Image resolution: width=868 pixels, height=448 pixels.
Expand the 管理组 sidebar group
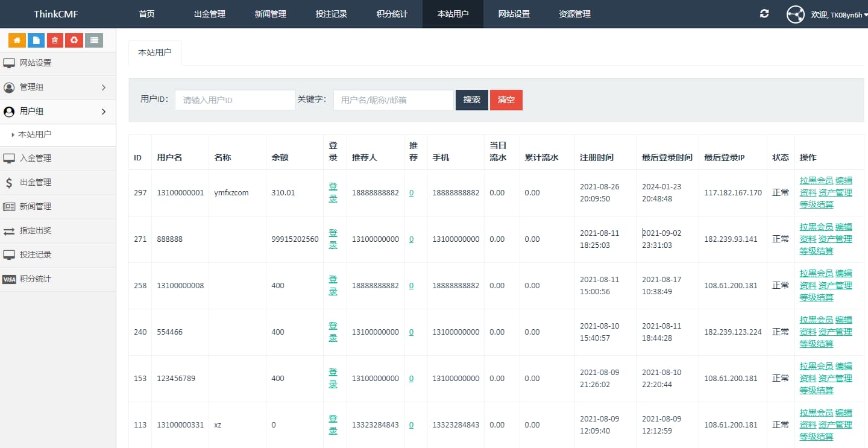58,87
